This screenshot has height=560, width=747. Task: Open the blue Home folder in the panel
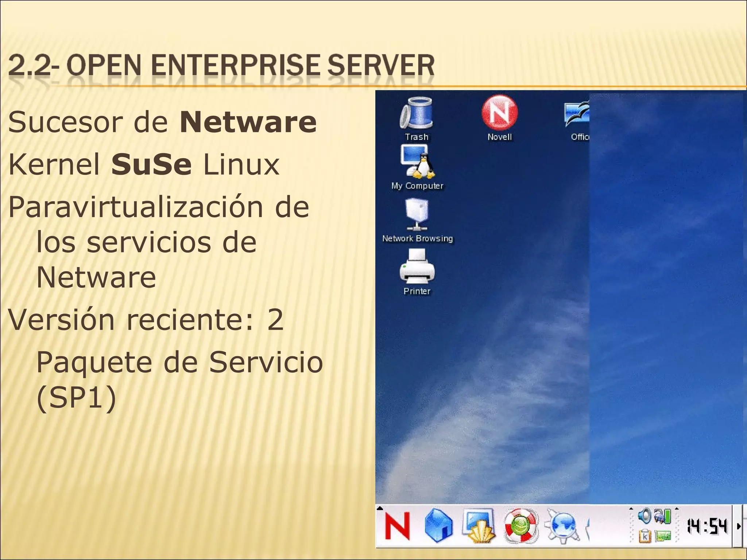coord(438,526)
